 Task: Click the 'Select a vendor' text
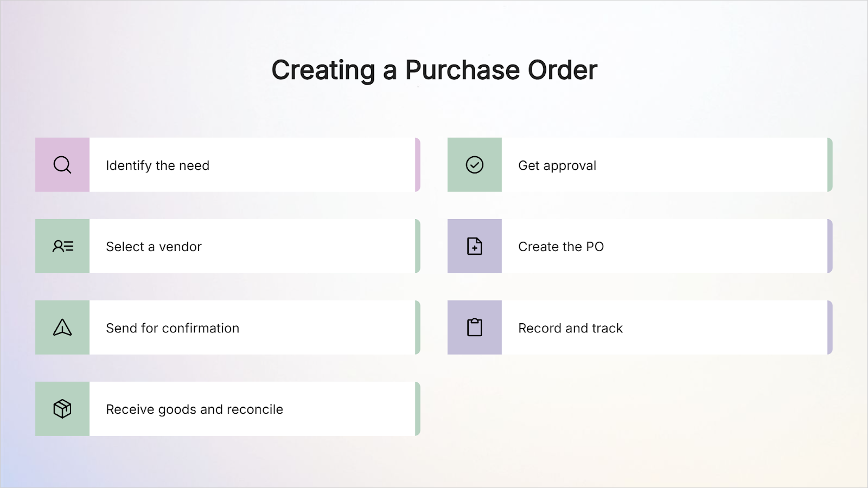click(154, 247)
